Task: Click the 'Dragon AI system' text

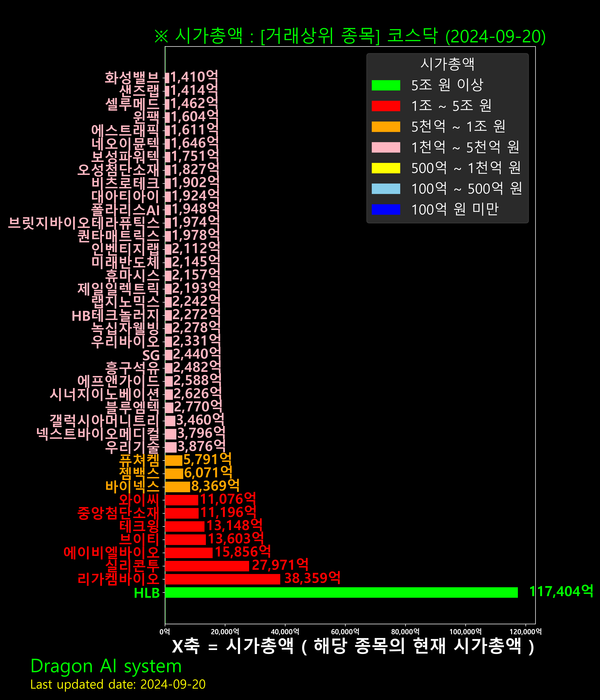Action: coord(106,666)
